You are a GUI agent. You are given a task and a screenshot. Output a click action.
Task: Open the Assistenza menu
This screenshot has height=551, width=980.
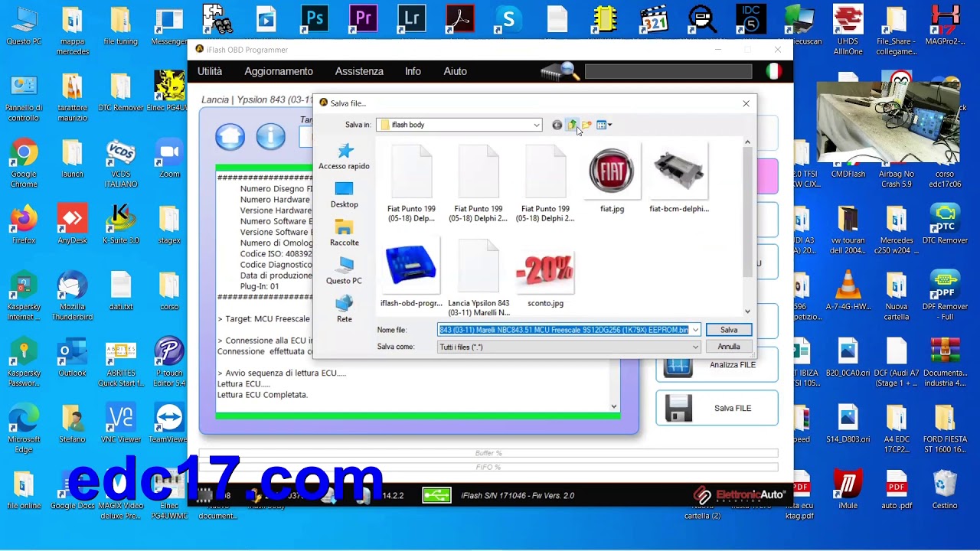click(359, 71)
